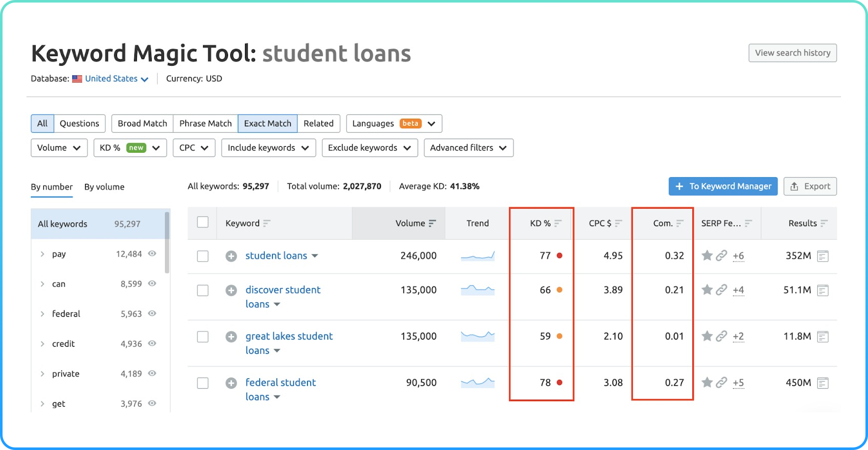Click KD % column sort icon

point(558,223)
